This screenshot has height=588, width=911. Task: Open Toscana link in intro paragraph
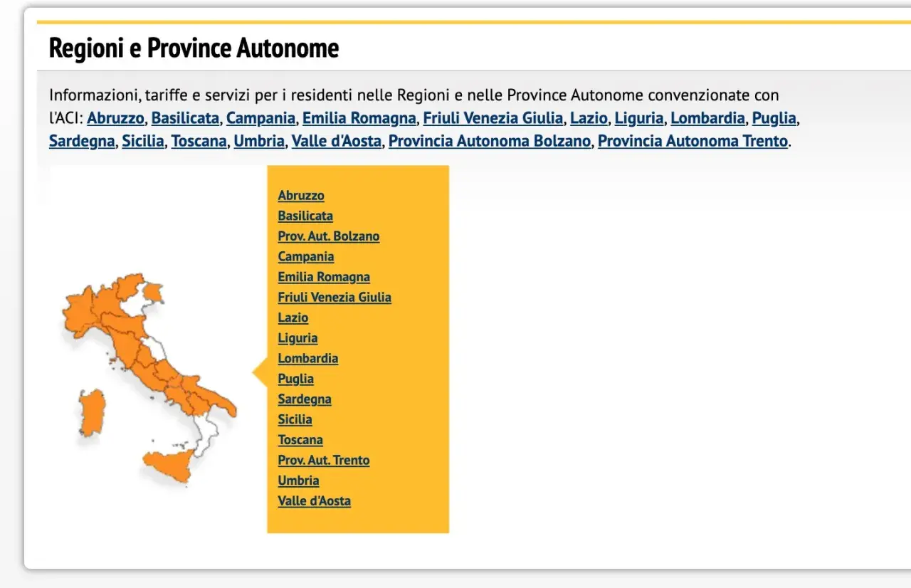coord(199,140)
